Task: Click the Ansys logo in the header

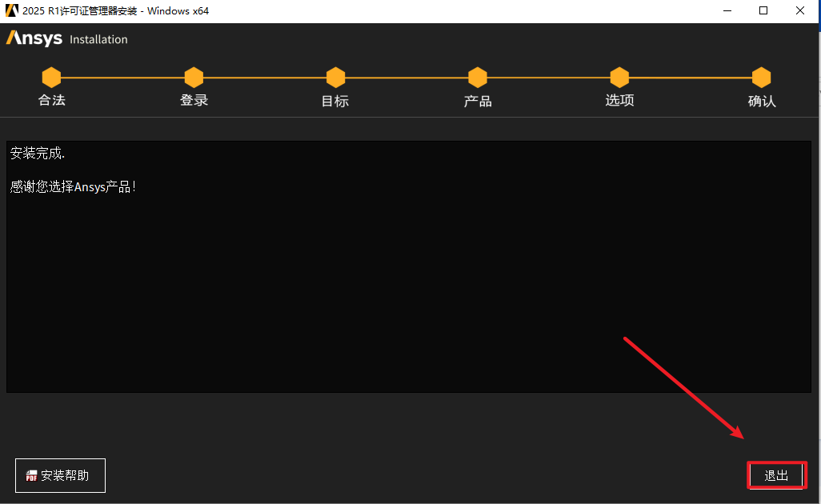Action: click(x=34, y=38)
